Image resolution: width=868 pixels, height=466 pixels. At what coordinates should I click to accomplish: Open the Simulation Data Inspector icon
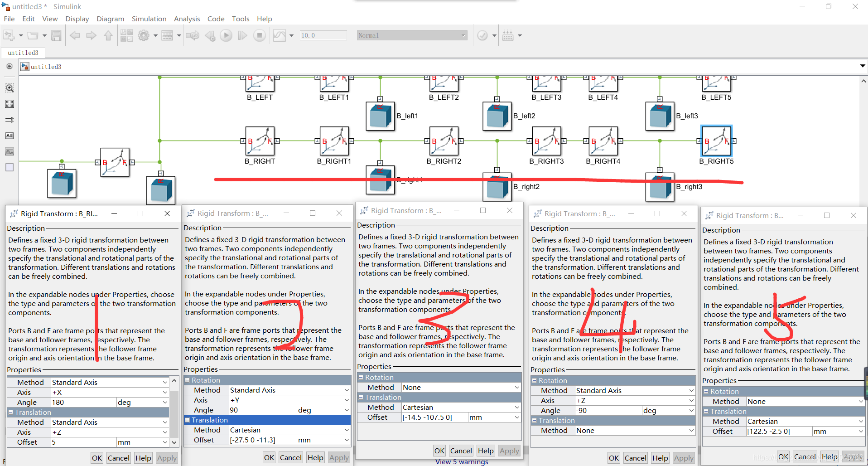coord(280,35)
